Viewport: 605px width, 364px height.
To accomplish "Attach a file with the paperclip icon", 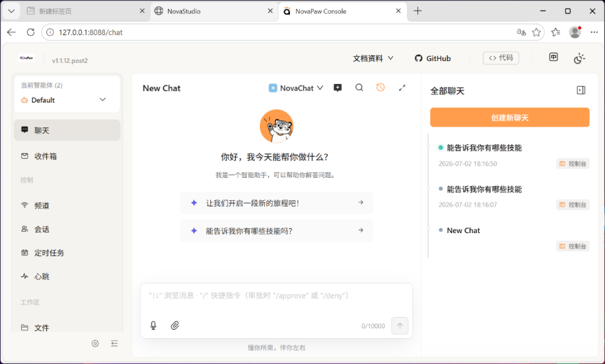I will 175,325.
